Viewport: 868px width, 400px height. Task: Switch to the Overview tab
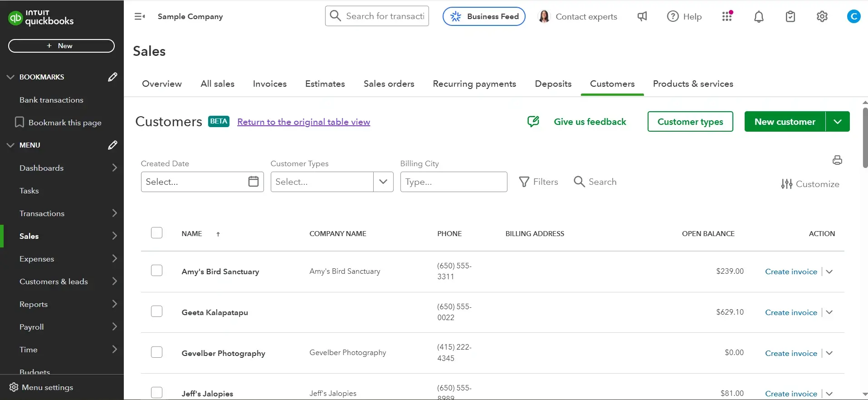click(162, 84)
